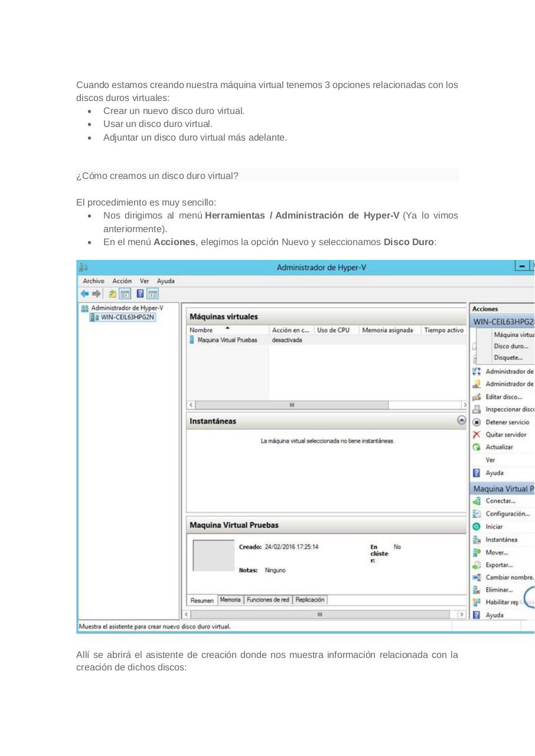Open the Acción menu
The height and width of the screenshot is (756, 535).
(x=122, y=281)
